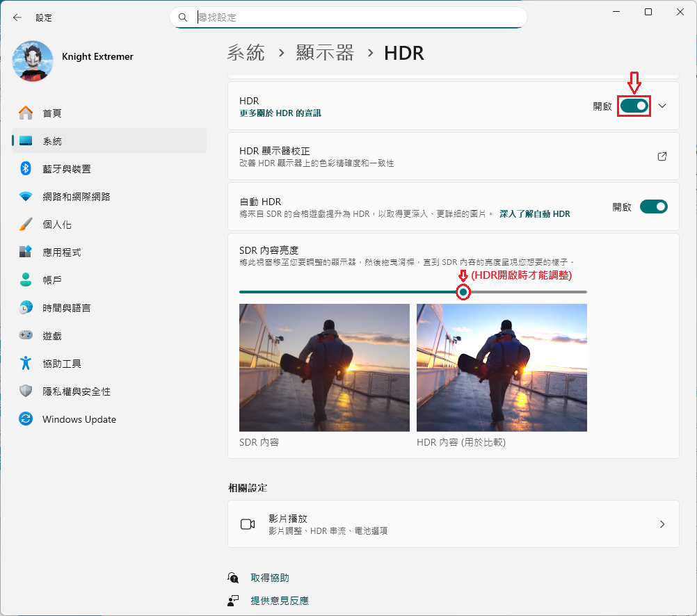Click the 應用程式 apps icon
697x616 pixels.
click(x=26, y=252)
